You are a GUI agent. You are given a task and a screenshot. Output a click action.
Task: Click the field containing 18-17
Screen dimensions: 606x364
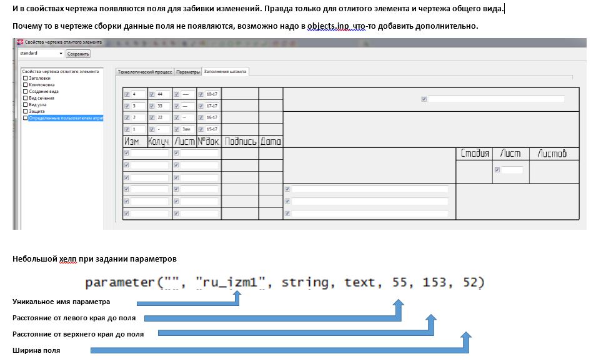point(212,94)
